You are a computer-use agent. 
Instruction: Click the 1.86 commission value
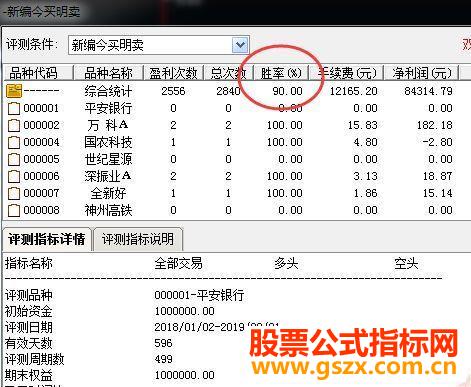click(366, 193)
